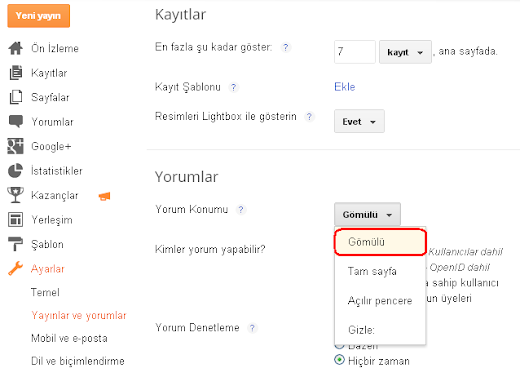This screenshot has width=520, height=377.
Task: Click the Ekle link for Kayıt Şablonu
Action: (345, 87)
